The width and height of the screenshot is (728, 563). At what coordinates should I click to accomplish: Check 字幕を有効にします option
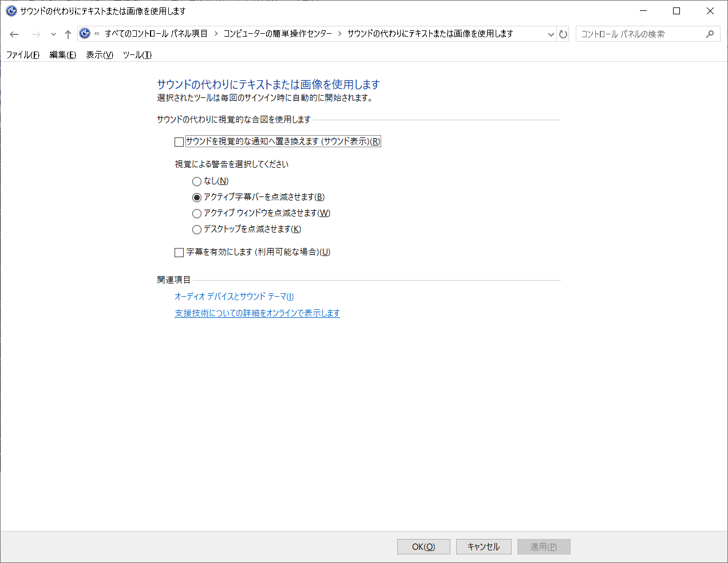(x=179, y=252)
